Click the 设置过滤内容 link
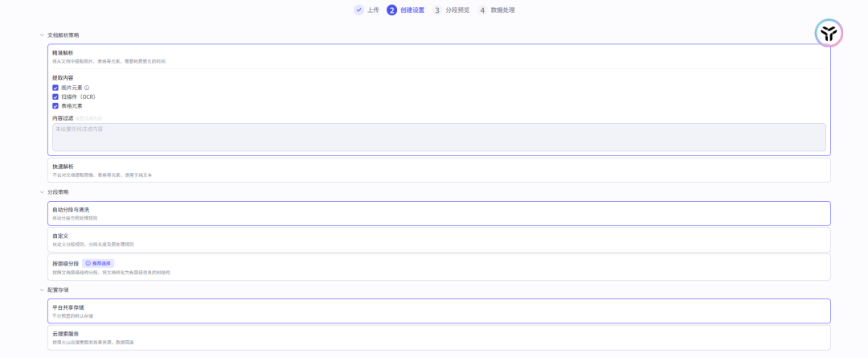Viewport: 868px width, 358px height. click(88, 118)
